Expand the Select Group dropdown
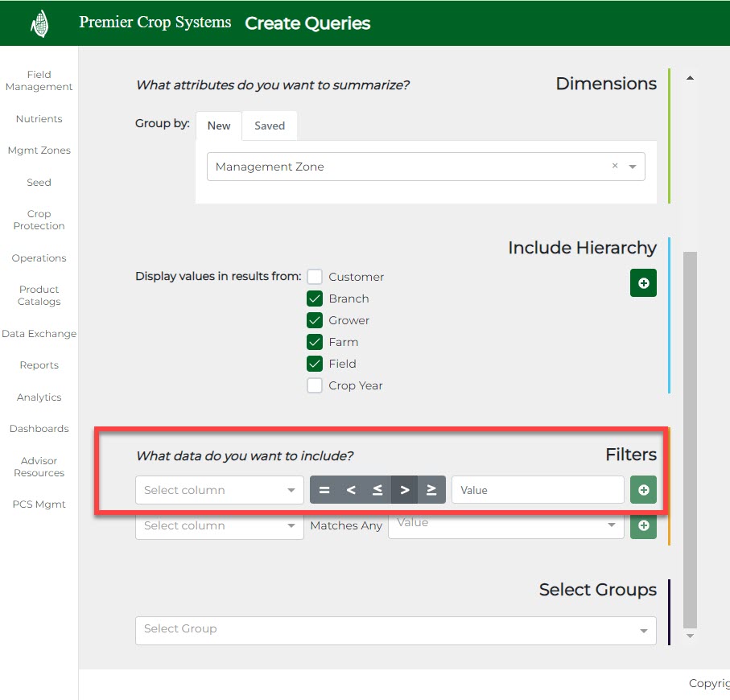Screen dimensions: 730x700 click(643, 631)
